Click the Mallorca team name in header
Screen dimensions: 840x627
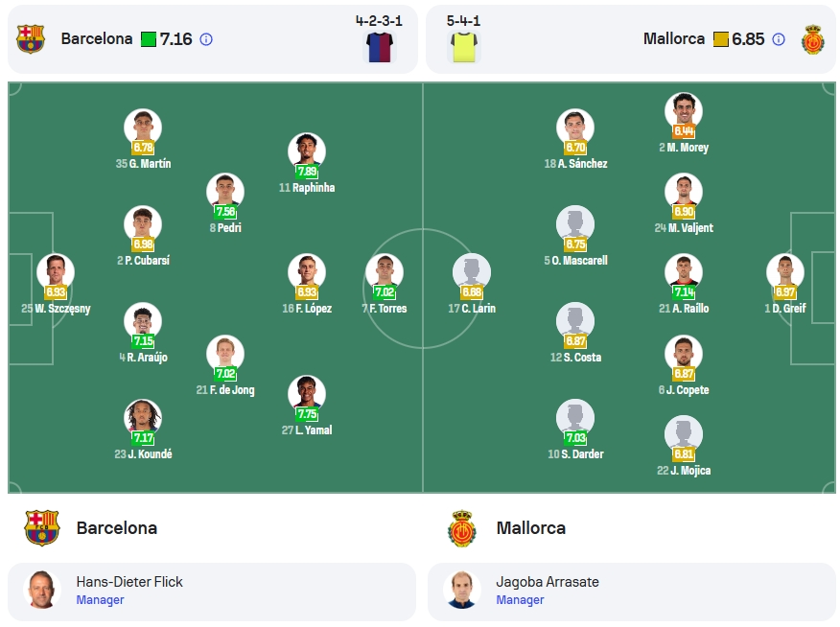pos(674,38)
